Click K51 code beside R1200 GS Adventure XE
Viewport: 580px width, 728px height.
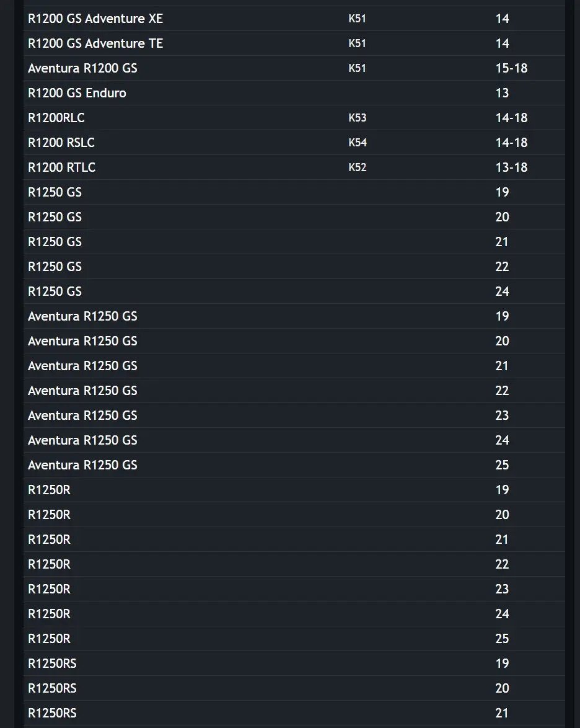point(358,19)
